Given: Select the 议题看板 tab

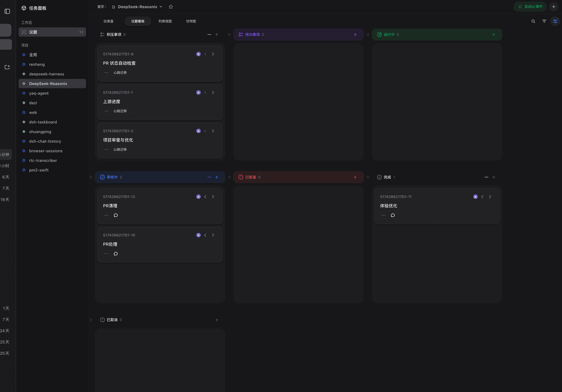Looking at the screenshot, I should click(138, 21).
